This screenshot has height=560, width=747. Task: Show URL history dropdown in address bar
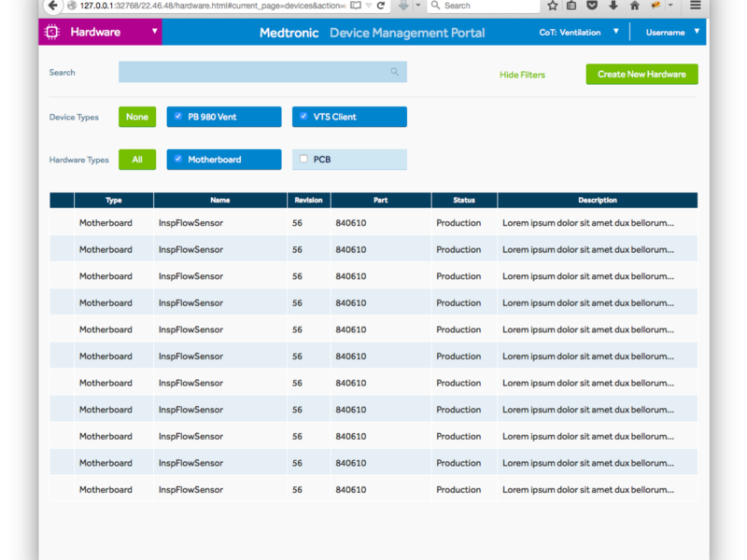pos(369,6)
